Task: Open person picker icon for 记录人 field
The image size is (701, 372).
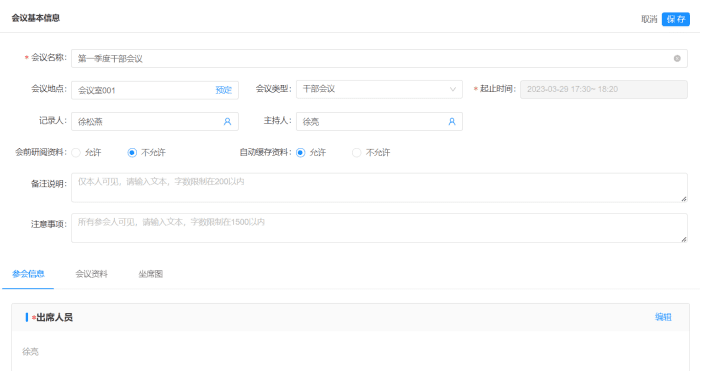Action: click(227, 122)
